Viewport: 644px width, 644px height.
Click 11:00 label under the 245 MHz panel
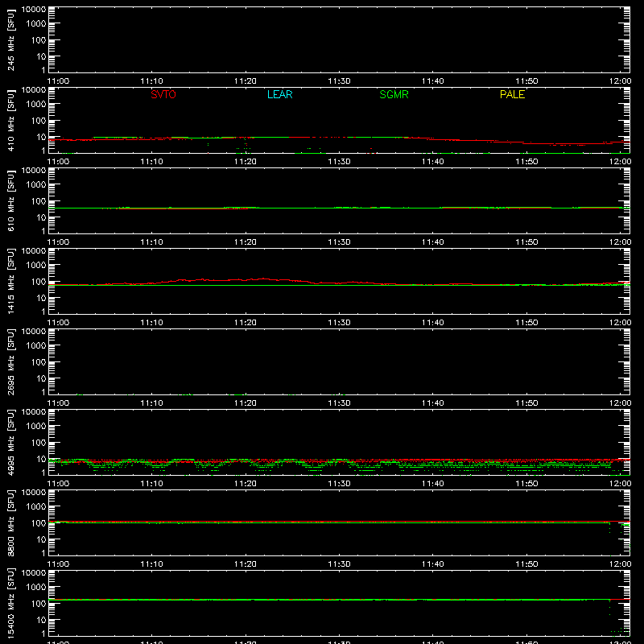(x=58, y=81)
